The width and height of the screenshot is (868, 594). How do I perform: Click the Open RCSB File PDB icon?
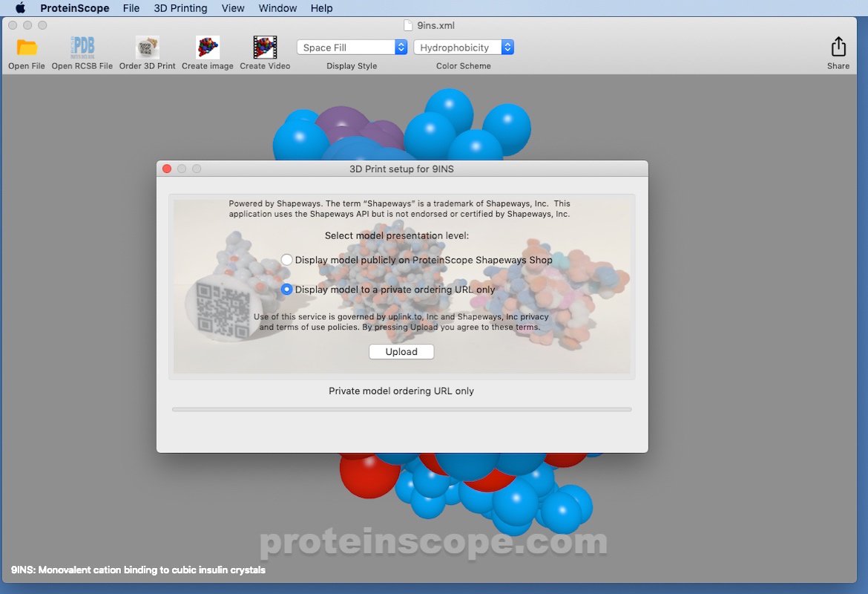82,46
